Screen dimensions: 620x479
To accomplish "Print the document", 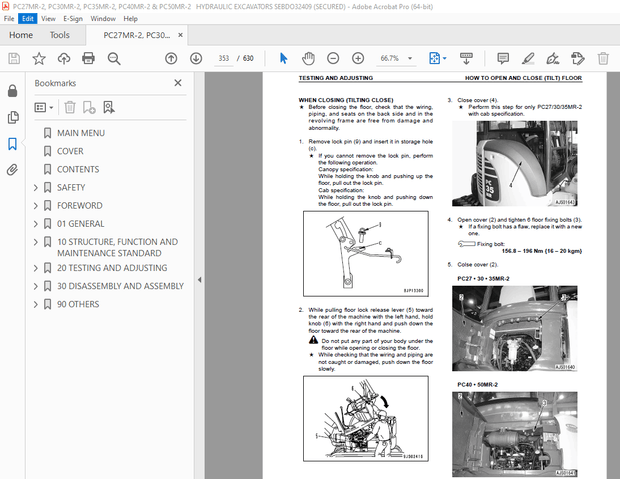I will click(x=88, y=59).
